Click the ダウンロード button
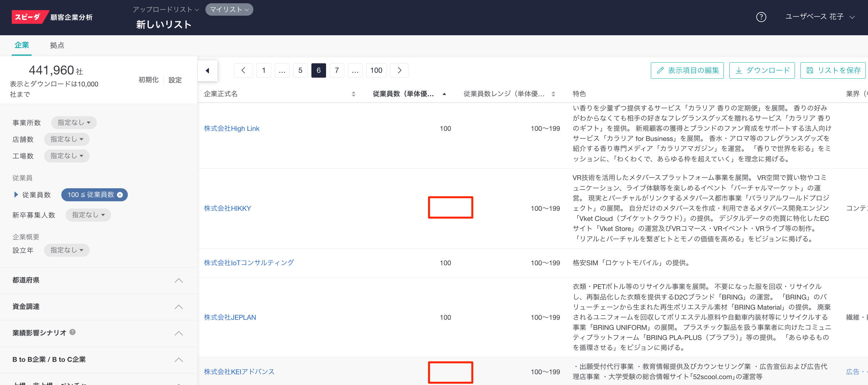This screenshot has height=385, width=868. tap(761, 70)
